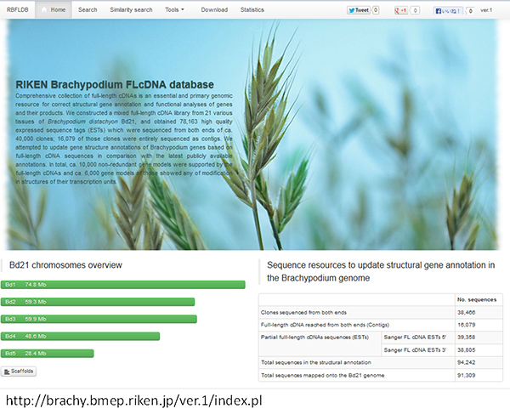Click the Facebook like button
Viewport: 510px width, 420px height.
tap(448, 11)
